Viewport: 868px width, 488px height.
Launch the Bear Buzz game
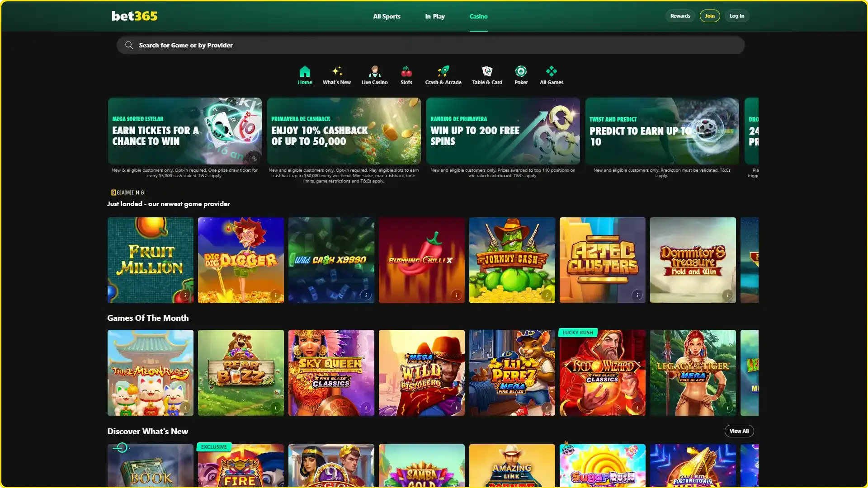[x=241, y=373]
